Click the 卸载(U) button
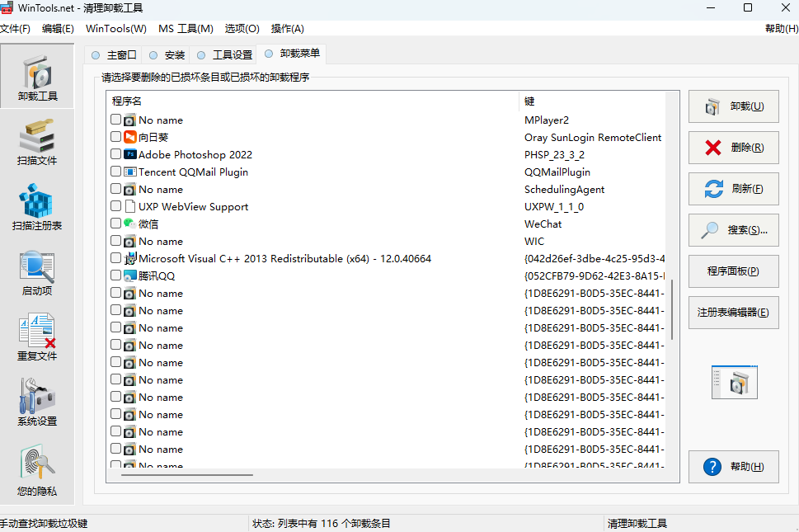 (734, 106)
